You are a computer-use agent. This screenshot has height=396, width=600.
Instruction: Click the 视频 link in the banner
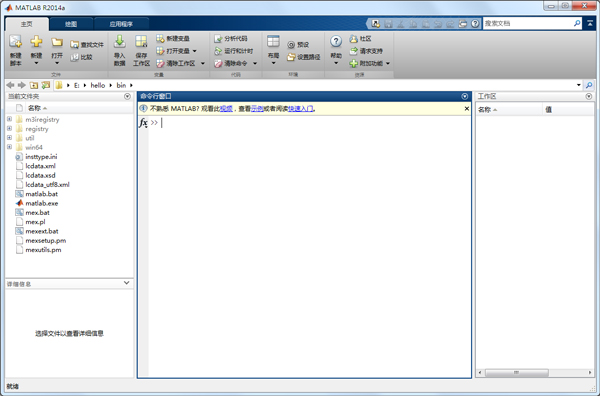(227, 109)
